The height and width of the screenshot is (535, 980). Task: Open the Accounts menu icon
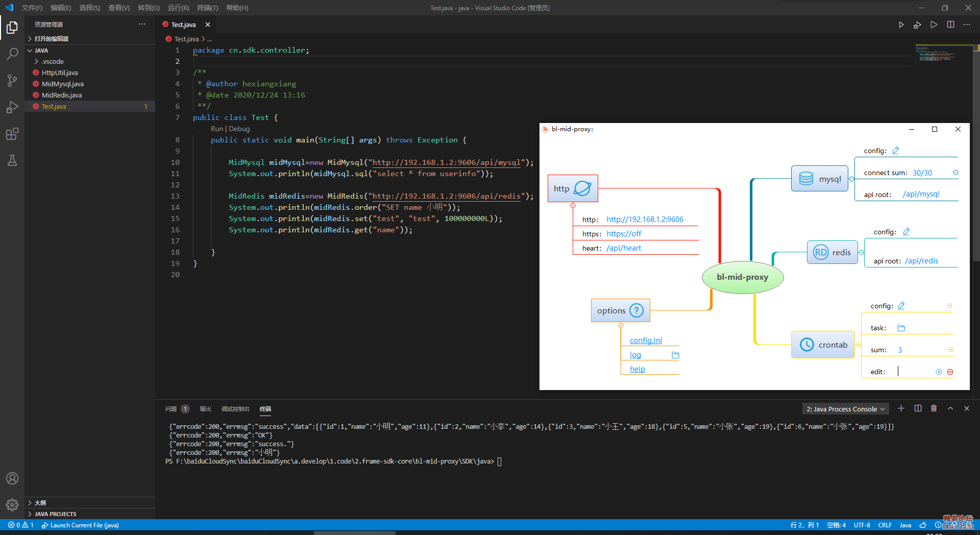tap(12, 478)
